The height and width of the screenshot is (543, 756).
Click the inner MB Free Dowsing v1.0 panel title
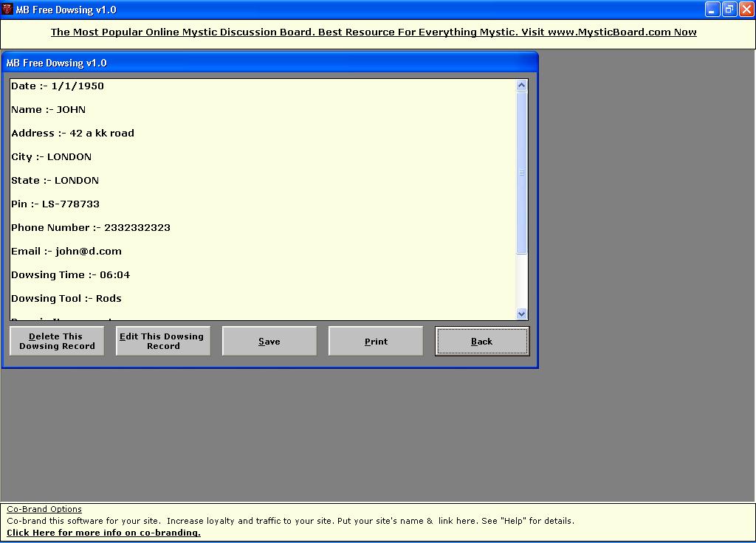pyautogui.click(x=56, y=63)
